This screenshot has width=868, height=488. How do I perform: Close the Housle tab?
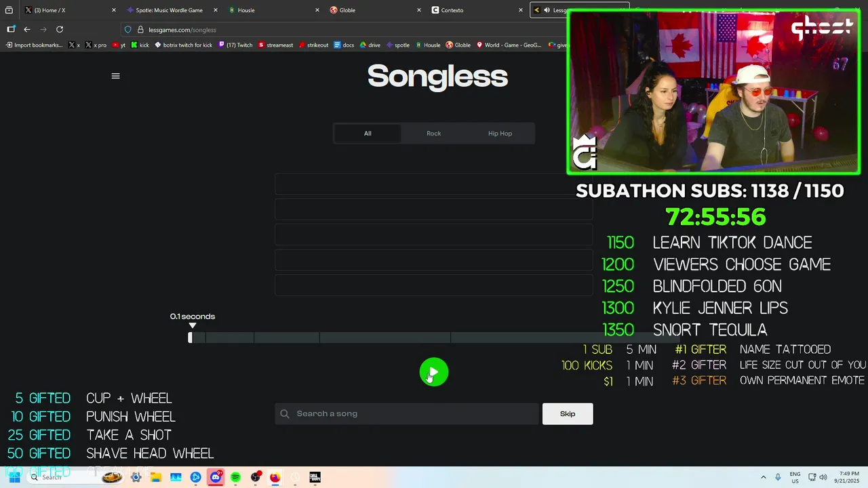pyautogui.click(x=317, y=10)
